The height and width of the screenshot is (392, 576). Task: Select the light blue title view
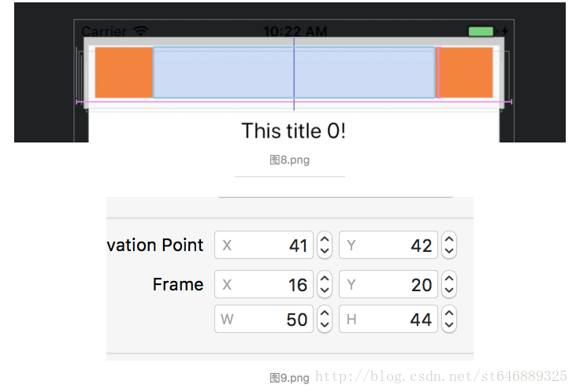point(294,72)
